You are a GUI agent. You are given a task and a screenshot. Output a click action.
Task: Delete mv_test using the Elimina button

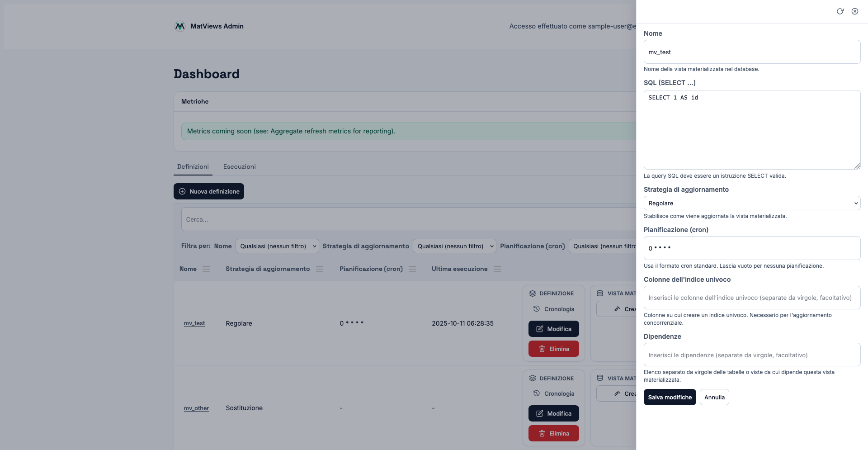pos(554,349)
